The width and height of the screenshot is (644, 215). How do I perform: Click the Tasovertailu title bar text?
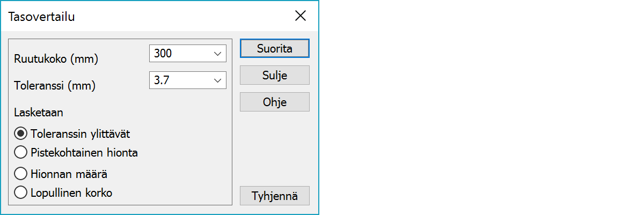tap(41, 17)
